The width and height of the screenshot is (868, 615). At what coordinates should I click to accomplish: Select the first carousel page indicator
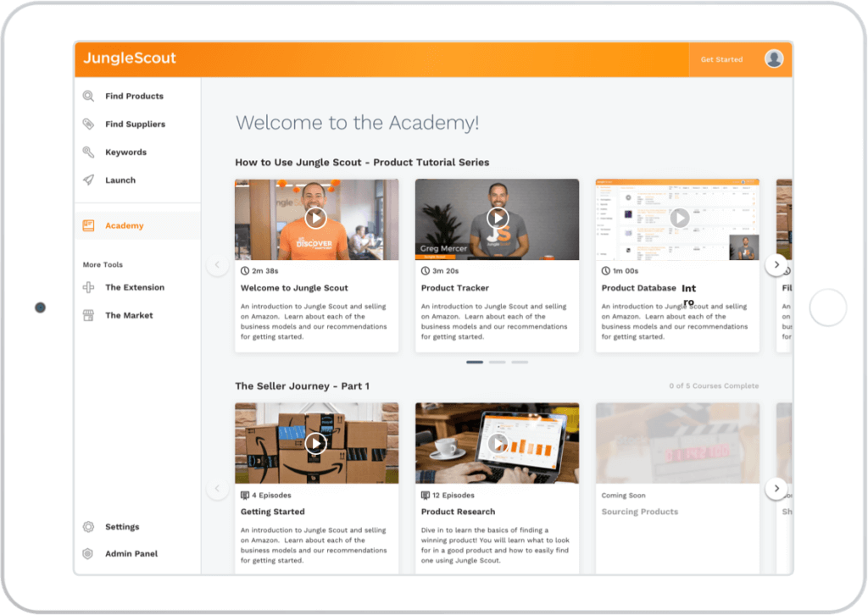point(475,363)
